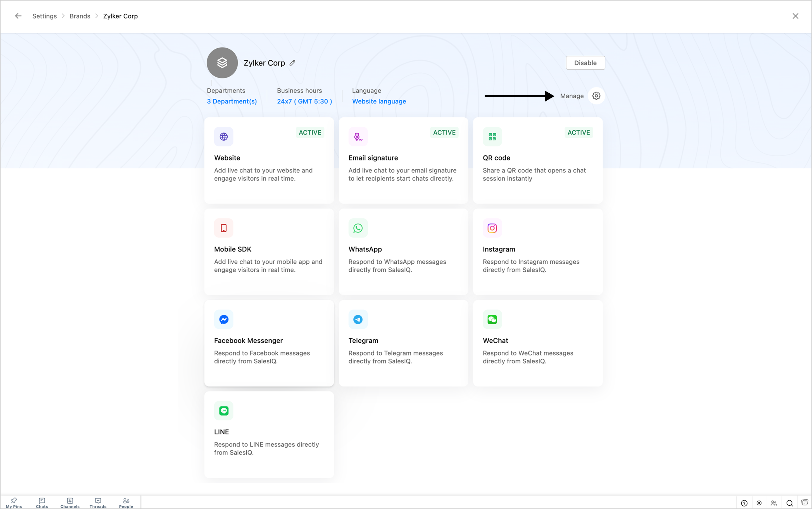The height and width of the screenshot is (509, 812).
Task: Disable the Zylker Corp brand
Action: [x=585, y=63]
